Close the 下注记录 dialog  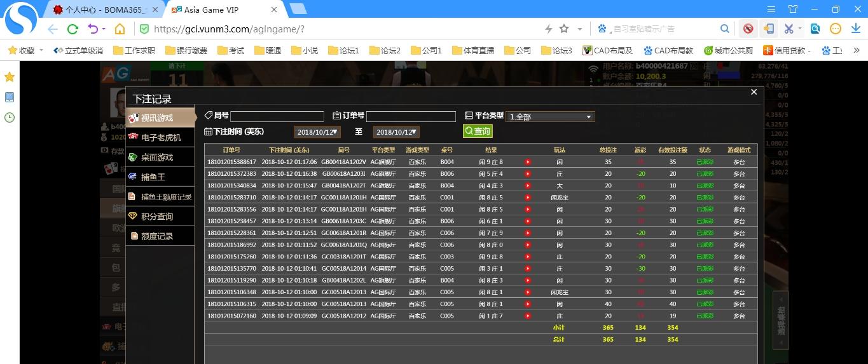point(754,92)
